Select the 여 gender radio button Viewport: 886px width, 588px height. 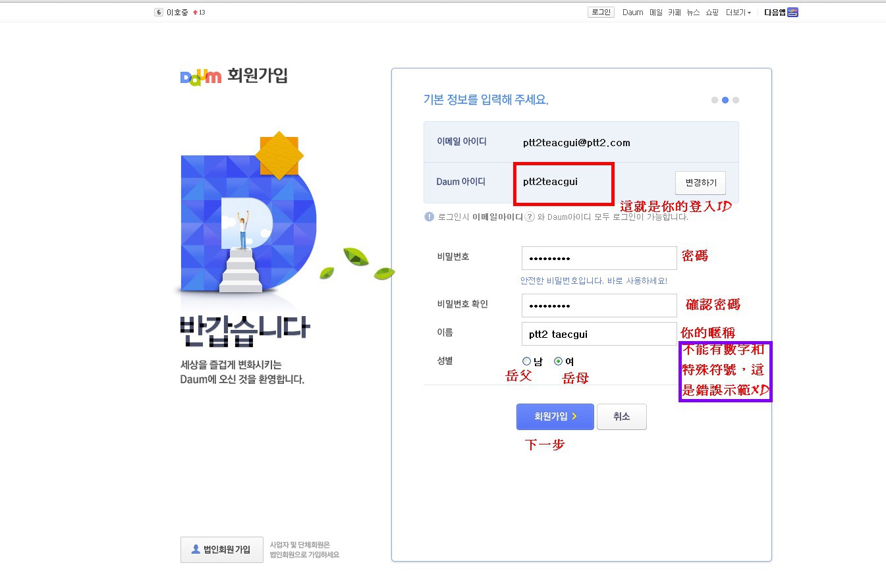pos(559,361)
